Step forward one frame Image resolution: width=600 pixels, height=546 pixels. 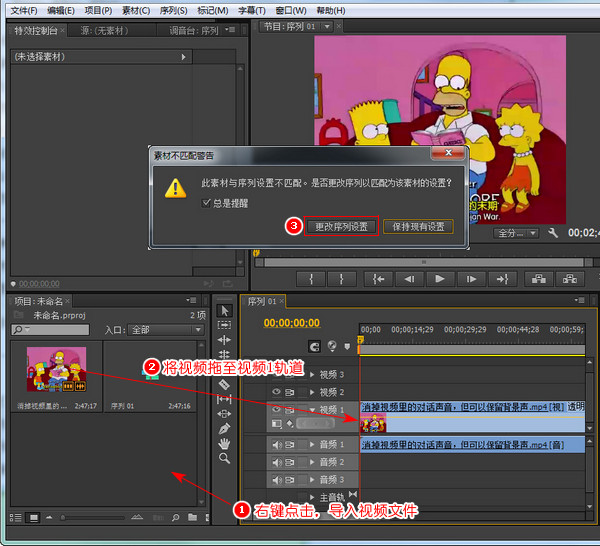(x=471, y=279)
